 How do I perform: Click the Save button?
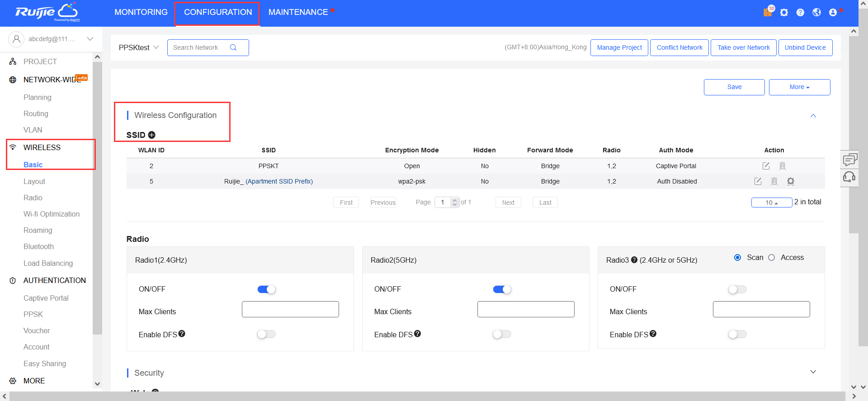point(734,87)
